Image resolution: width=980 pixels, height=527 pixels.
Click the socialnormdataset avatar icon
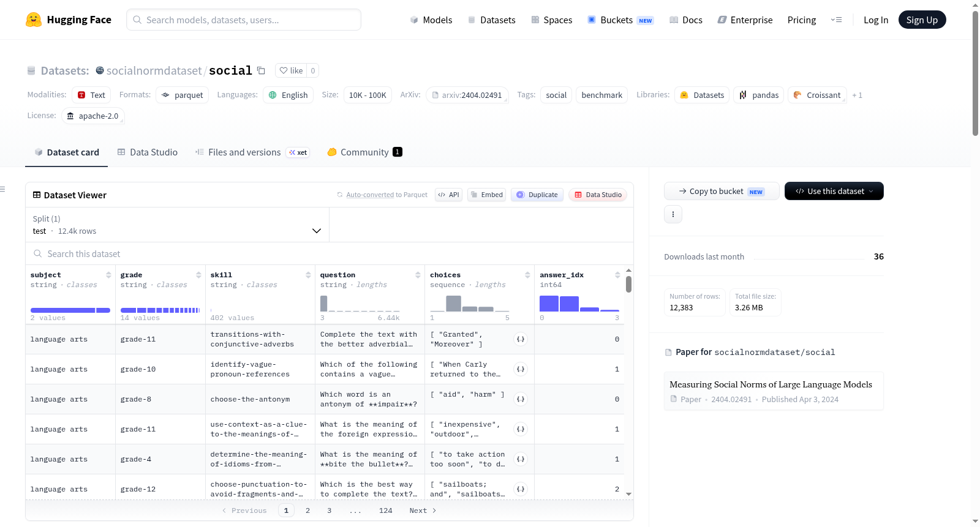pos(100,70)
